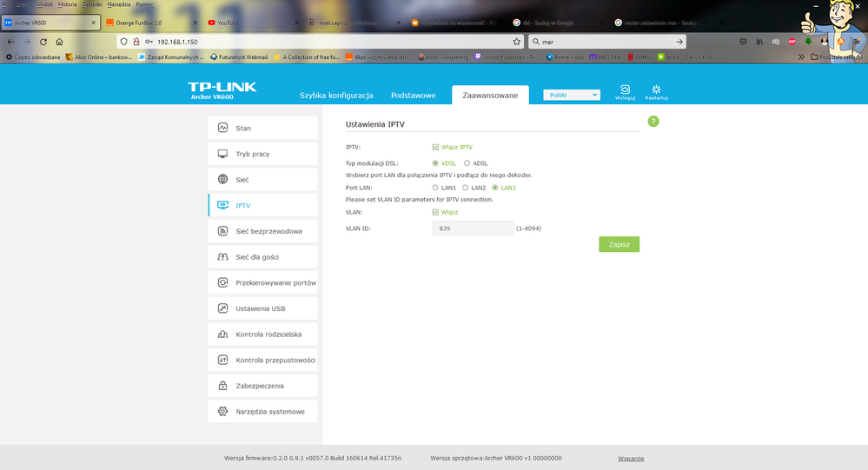Close the Archer VR600 tab
This screenshot has width=868, height=470.
click(x=93, y=23)
